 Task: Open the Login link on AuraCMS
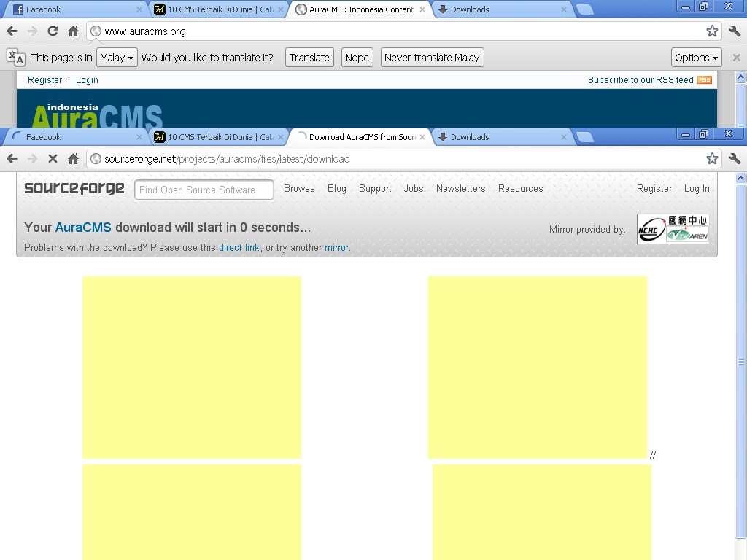point(88,80)
